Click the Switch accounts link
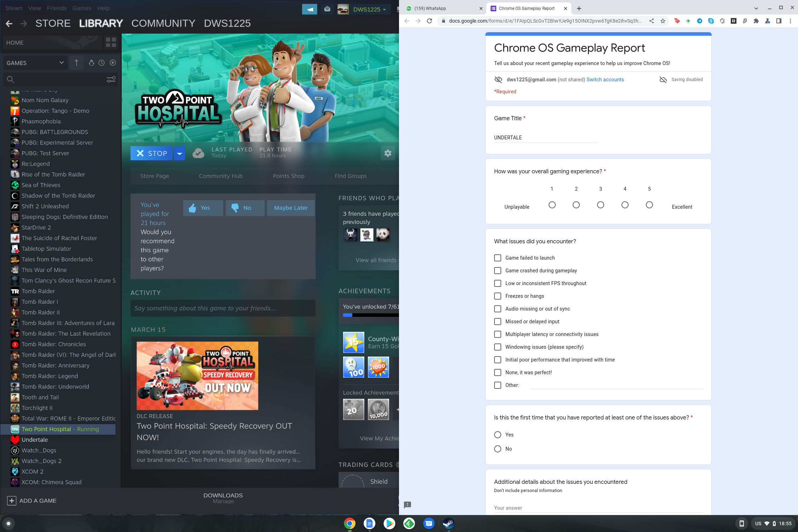The image size is (798, 532). [x=605, y=80]
